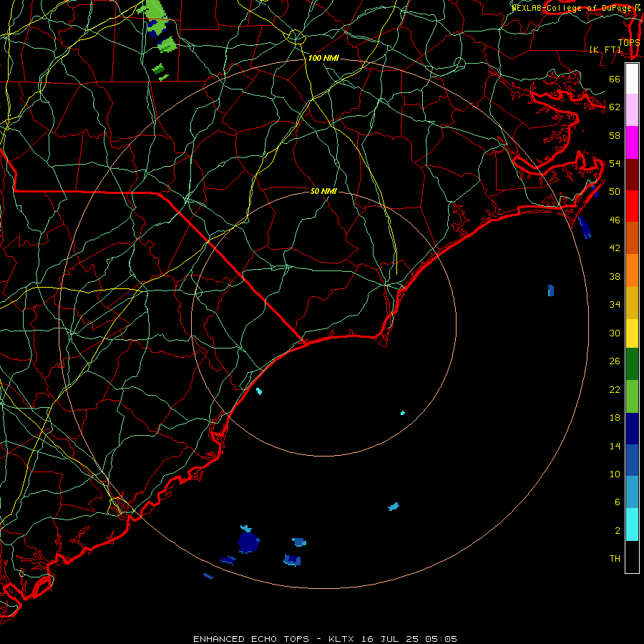Click the "6" legend value
This screenshot has height=644, width=644.
point(617,502)
